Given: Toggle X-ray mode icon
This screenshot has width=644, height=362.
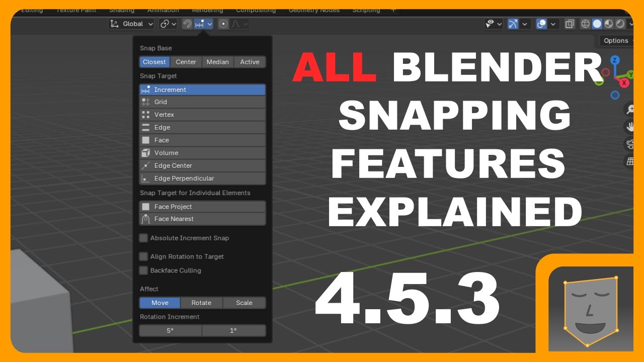Looking at the screenshot, I should coord(570,24).
